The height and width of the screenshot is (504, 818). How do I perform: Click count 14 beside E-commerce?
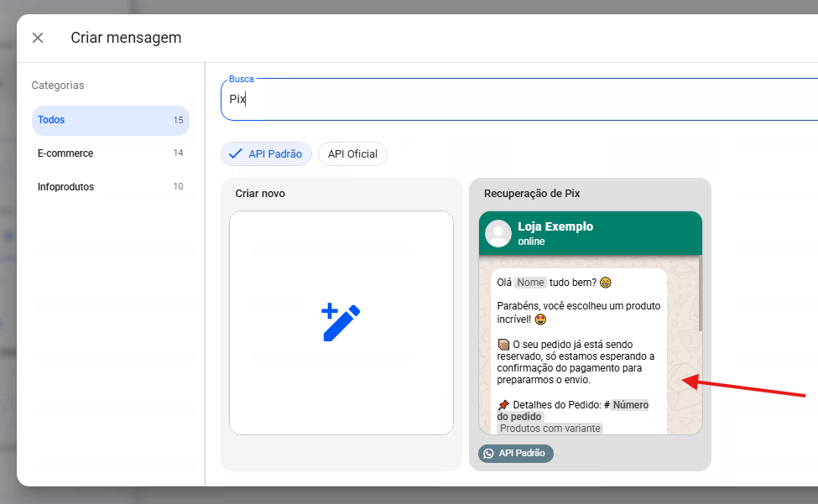click(178, 153)
